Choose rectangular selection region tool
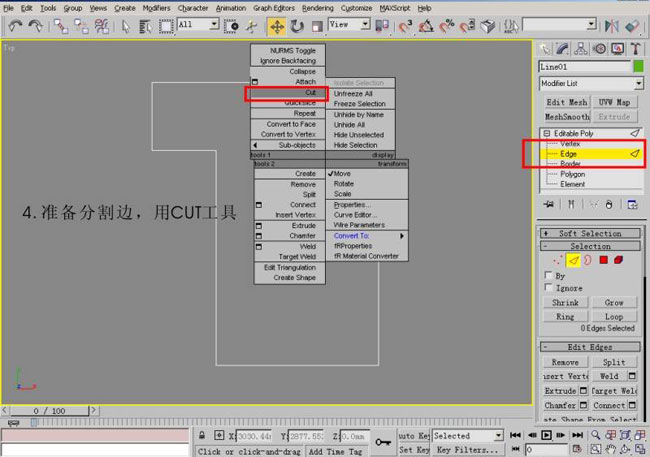The width and height of the screenshot is (650, 457). (166, 27)
